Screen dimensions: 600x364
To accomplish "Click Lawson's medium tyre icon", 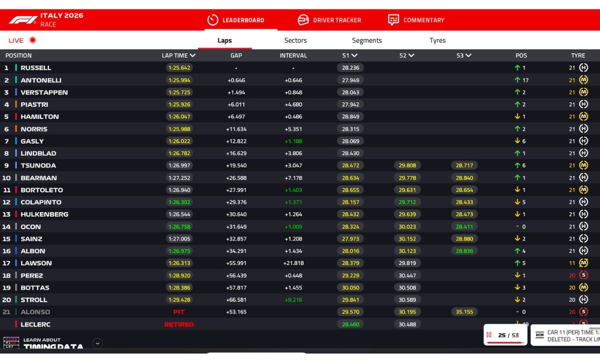I will pyautogui.click(x=583, y=263).
